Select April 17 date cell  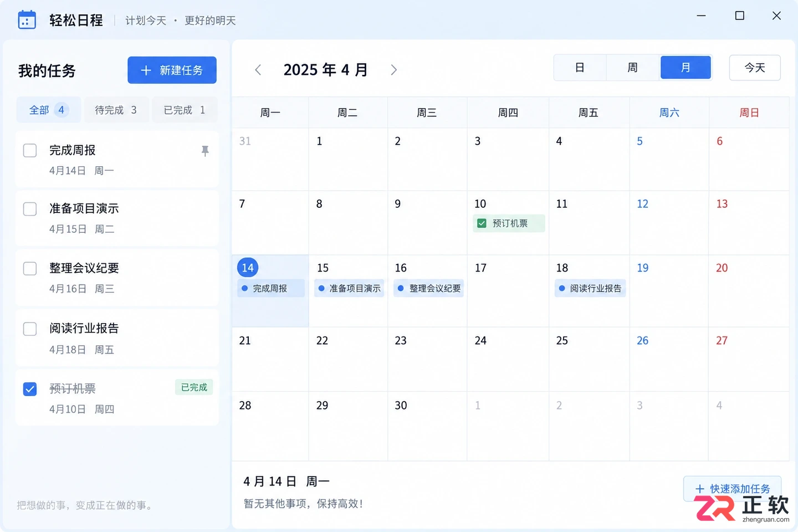(508, 291)
